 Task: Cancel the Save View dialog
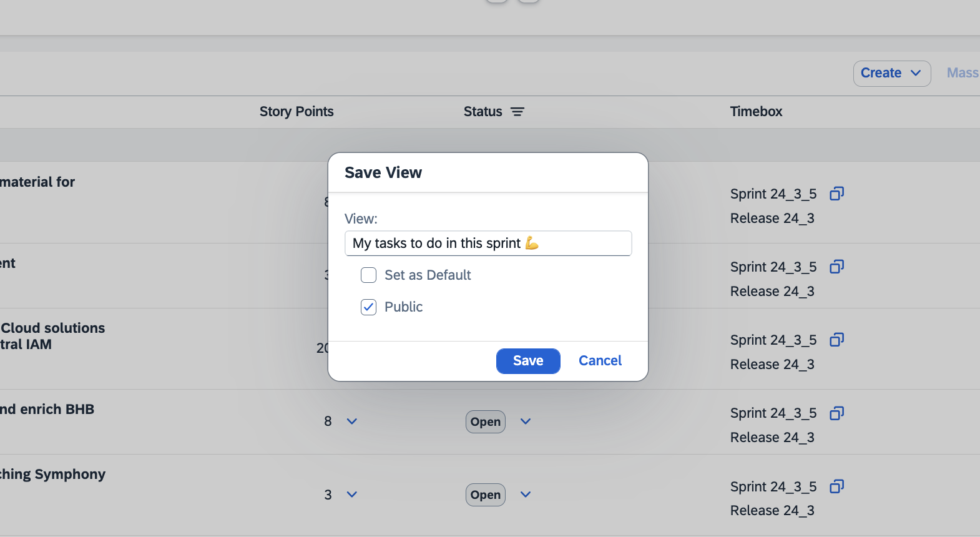600,361
